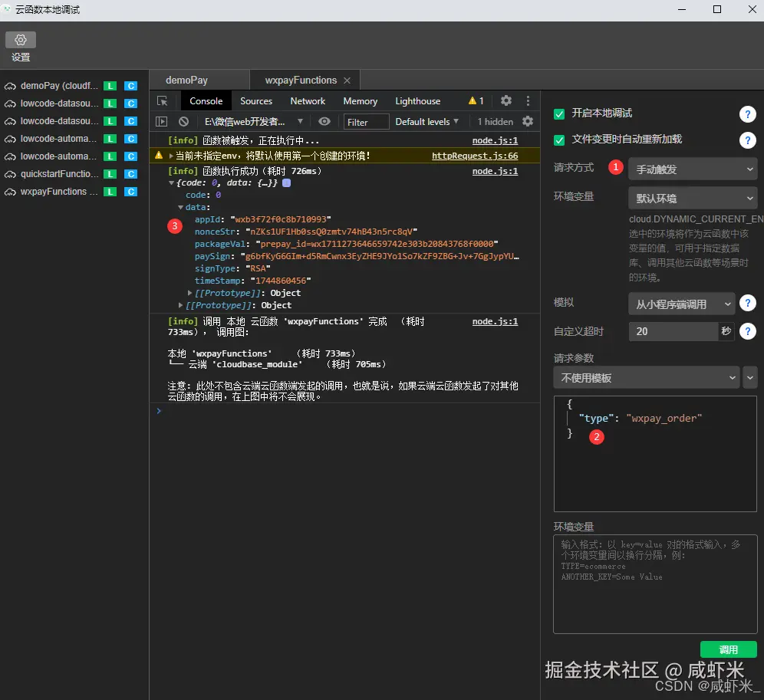Image resolution: width=764 pixels, height=700 pixels.
Task: Click the blue info square after data object
Action: tap(287, 182)
